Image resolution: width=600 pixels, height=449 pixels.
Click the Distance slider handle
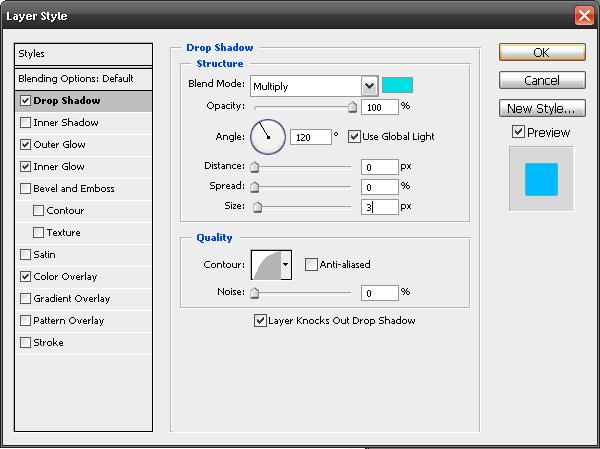tap(254, 167)
